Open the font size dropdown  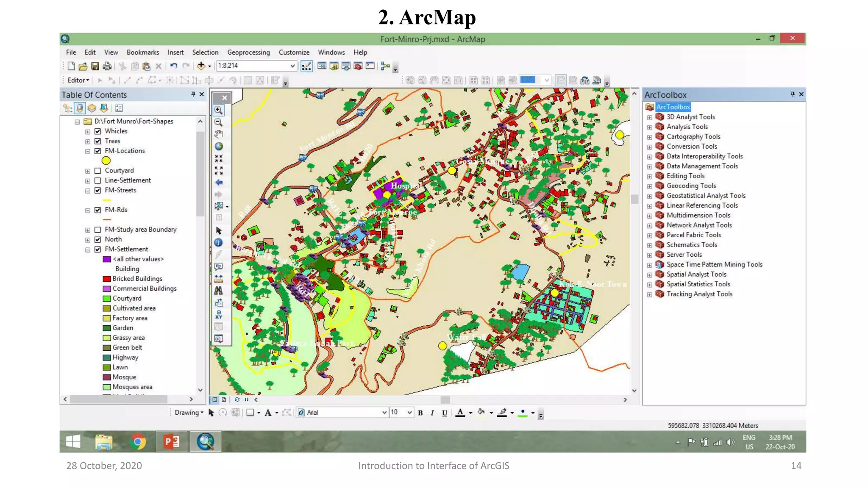click(x=410, y=413)
